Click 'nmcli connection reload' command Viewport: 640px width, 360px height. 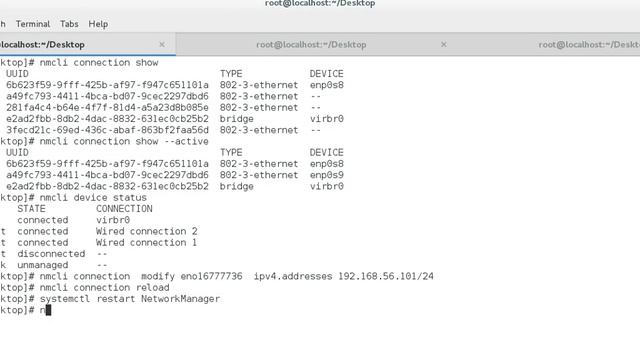pyautogui.click(x=104, y=287)
